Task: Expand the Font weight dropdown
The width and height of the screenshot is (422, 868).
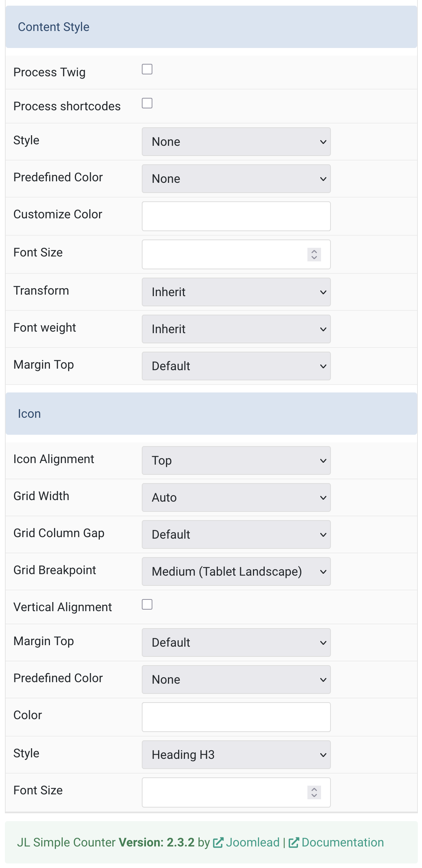Action: click(x=236, y=329)
